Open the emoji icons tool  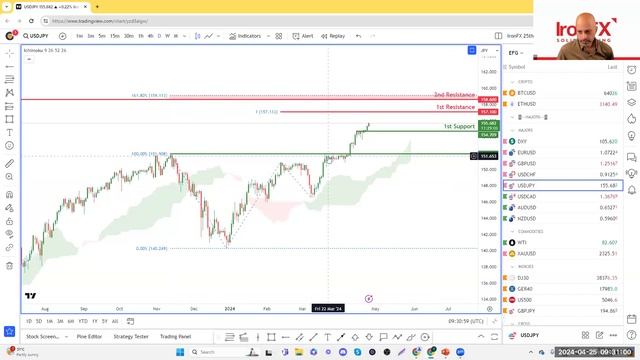[x=9, y=146]
